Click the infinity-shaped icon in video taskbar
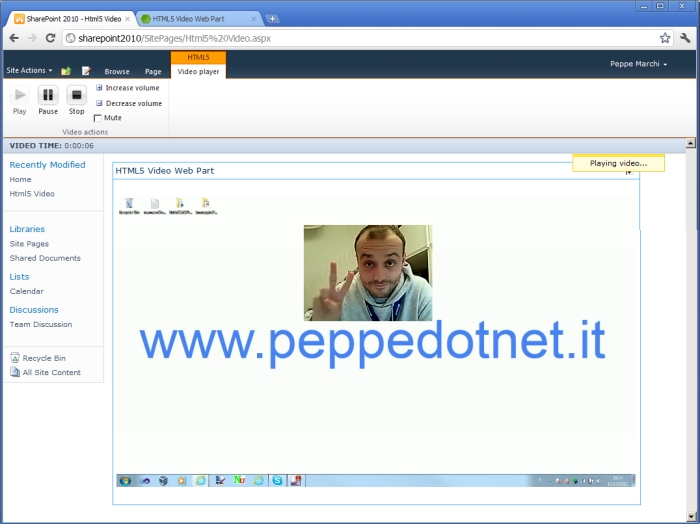Screen dimensions: 700x524 (x=145, y=481)
